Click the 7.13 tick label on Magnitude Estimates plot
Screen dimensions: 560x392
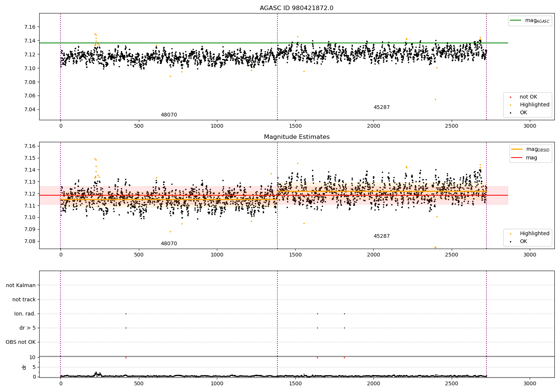click(30, 182)
